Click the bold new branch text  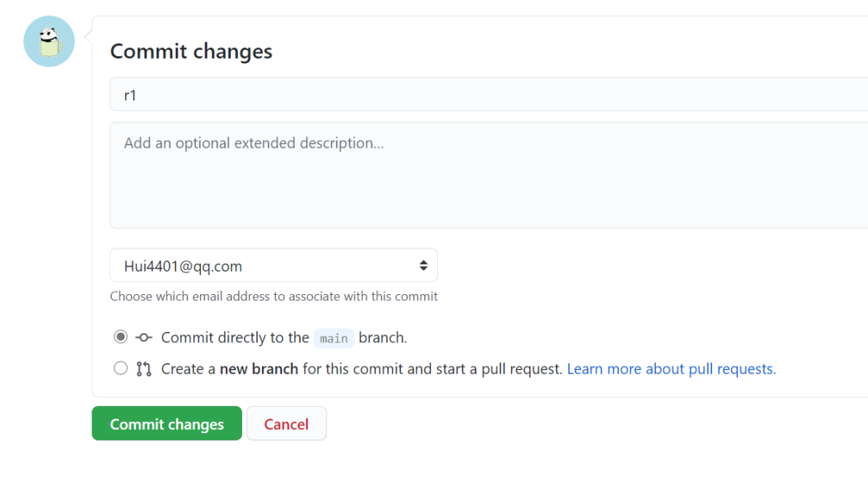[x=259, y=369]
